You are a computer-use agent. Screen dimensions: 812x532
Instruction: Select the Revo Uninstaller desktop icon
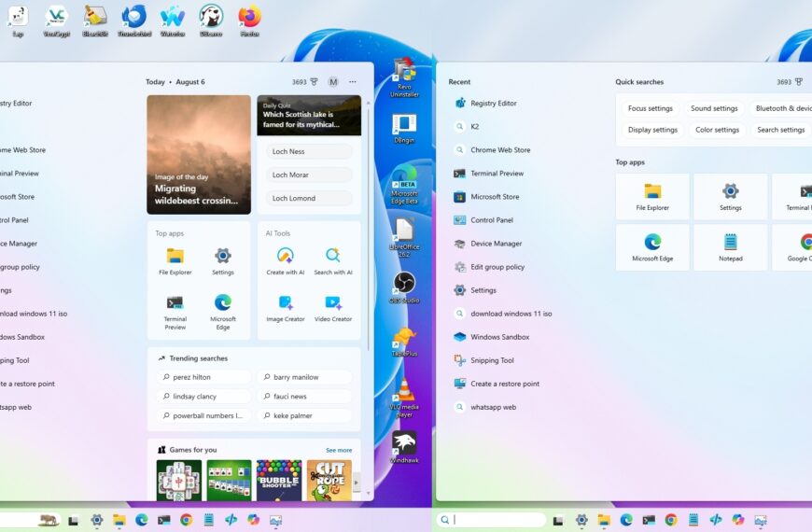(404, 78)
